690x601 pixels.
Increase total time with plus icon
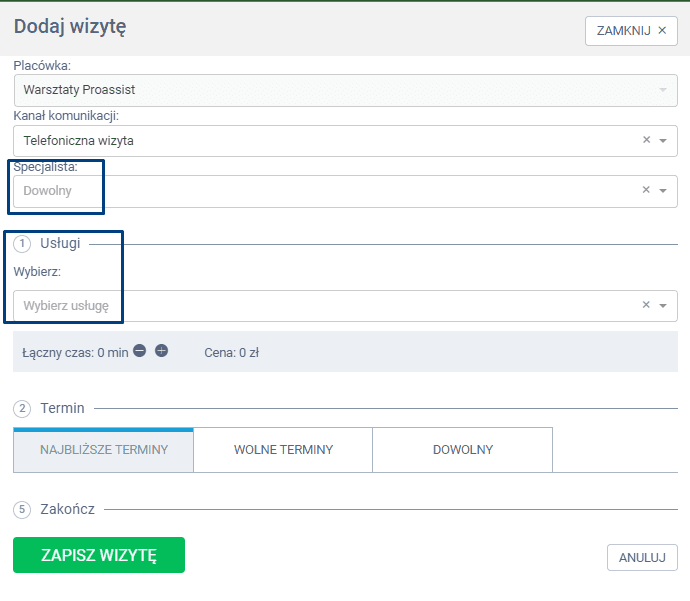[161, 351]
